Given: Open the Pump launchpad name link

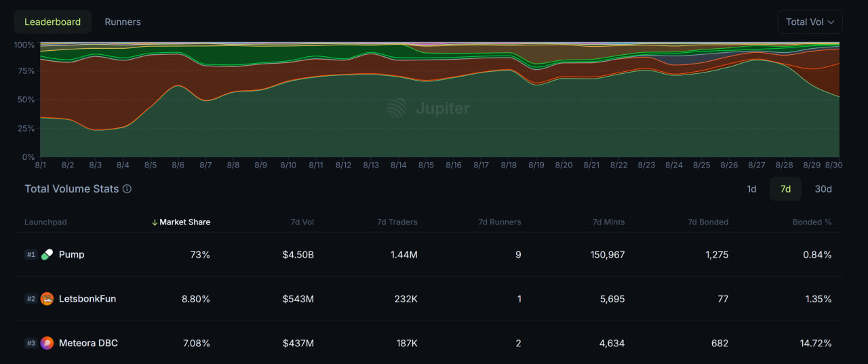Looking at the screenshot, I should click(x=72, y=255).
